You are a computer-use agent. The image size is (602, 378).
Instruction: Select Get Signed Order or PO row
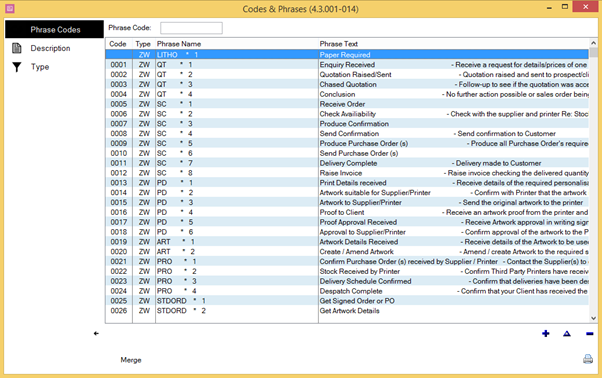pos(347,301)
